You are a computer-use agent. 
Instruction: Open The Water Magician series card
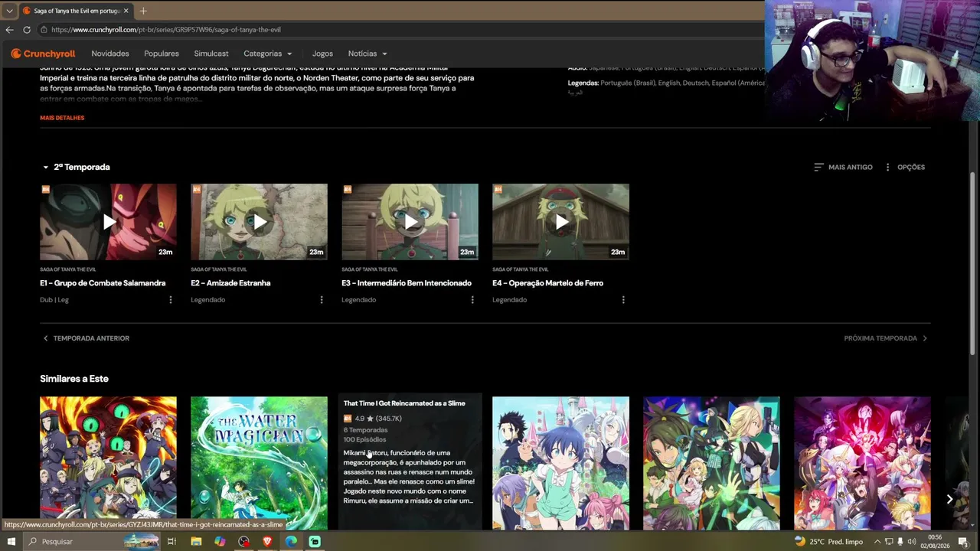click(x=259, y=463)
